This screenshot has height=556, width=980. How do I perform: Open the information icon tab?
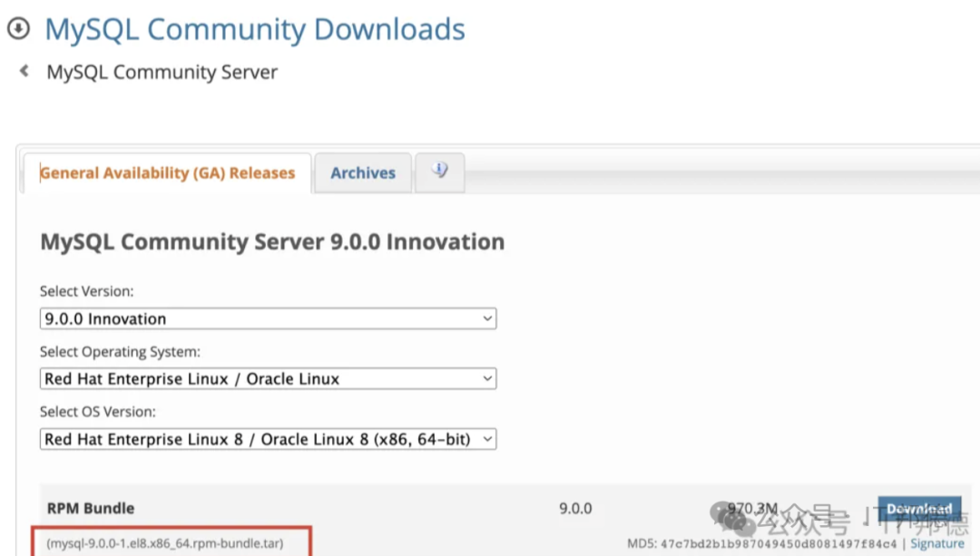tap(439, 171)
